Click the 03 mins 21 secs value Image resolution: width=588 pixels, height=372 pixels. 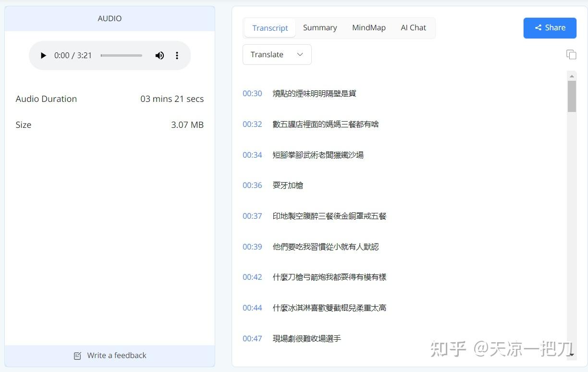(172, 99)
